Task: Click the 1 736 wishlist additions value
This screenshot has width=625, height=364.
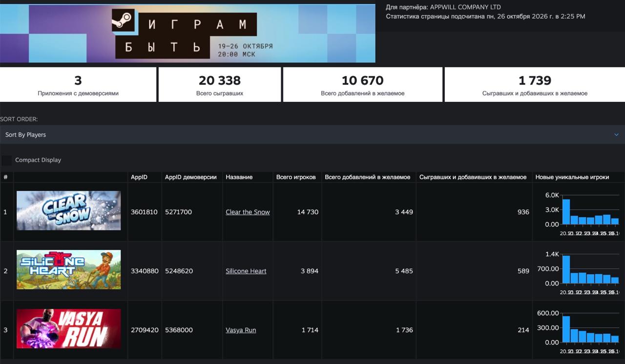Action: [404, 330]
